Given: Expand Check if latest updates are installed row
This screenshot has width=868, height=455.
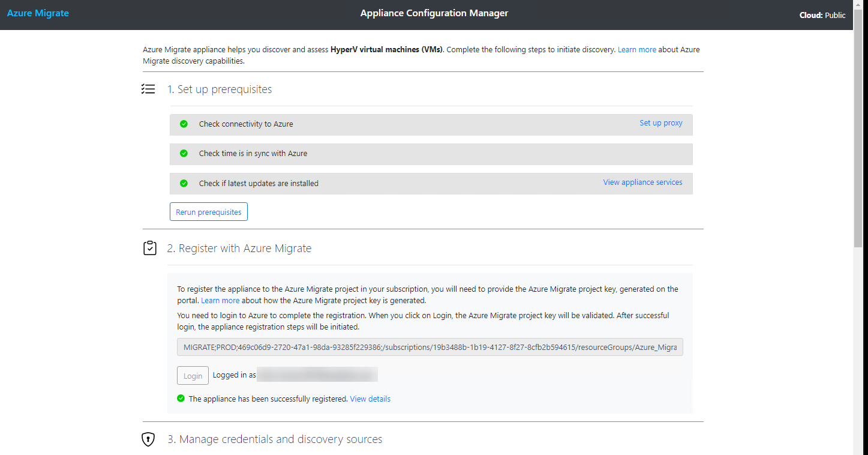Looking at the screenshot, I should [x=431, y=184].
